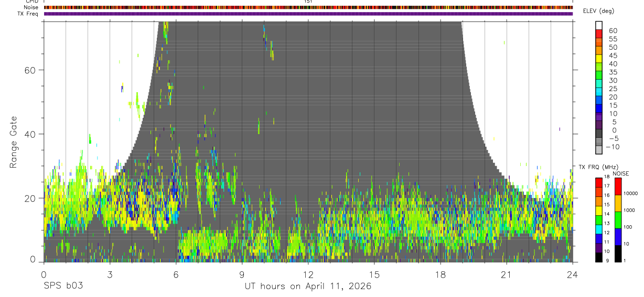Click the '24' hour tick label on time axis
644x297 pixels.
[573, 274]
